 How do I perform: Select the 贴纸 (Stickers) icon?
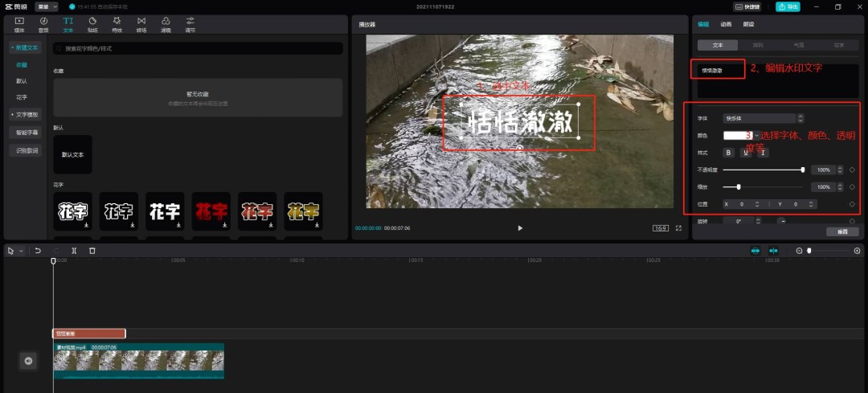tap(92, 22)
